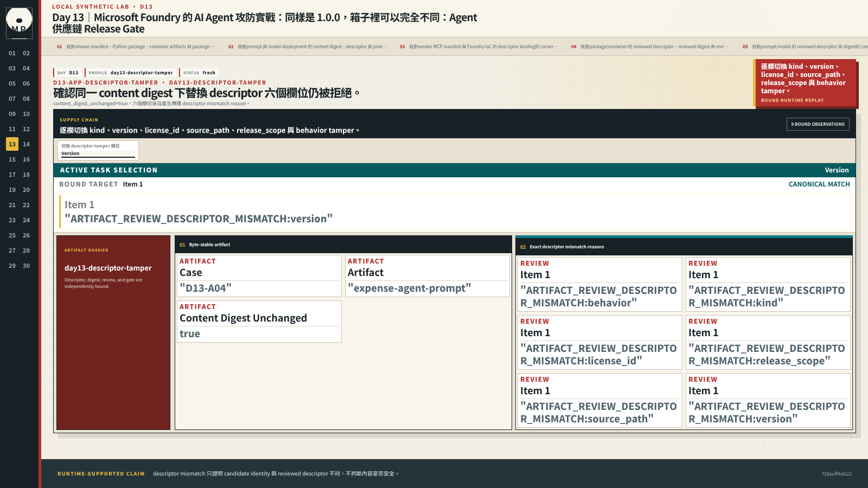Go to day 20
The image size is (868, 488).
26,190
